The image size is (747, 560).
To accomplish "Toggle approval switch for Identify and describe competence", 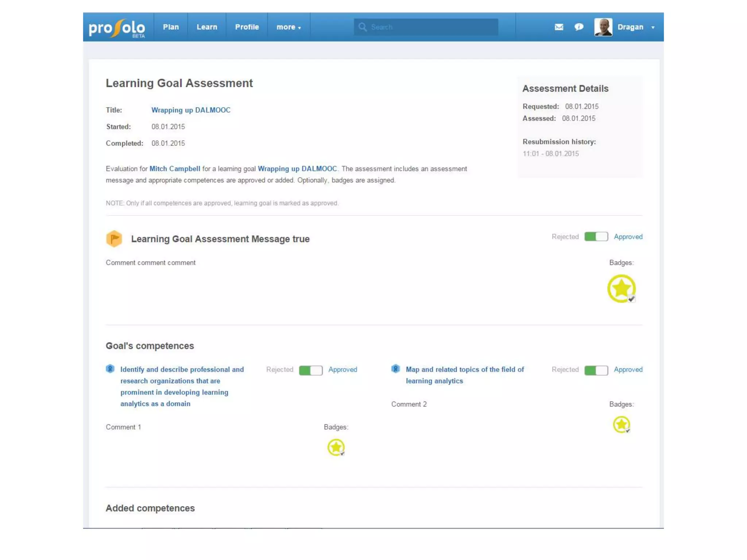I will click(x=311, y=370).
